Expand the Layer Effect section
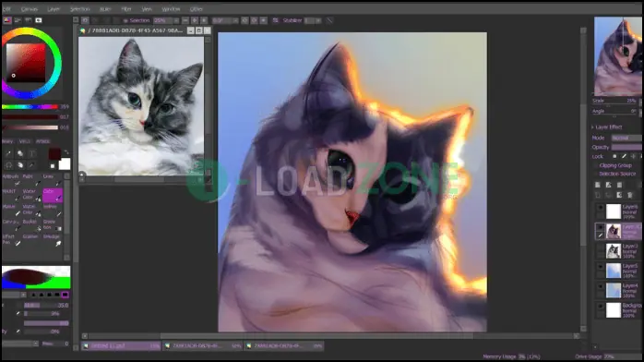The width and height of the screenshot is (644, 362). [592, 127]
